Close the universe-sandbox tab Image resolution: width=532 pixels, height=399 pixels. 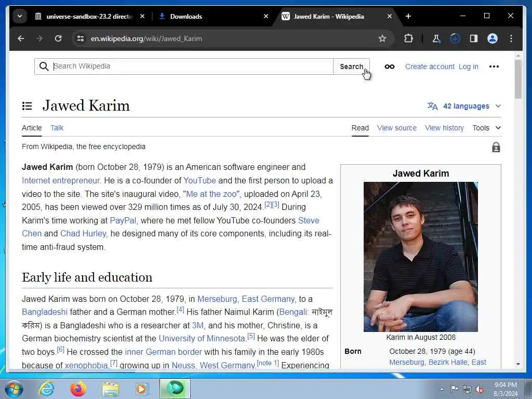pos(142,16)
